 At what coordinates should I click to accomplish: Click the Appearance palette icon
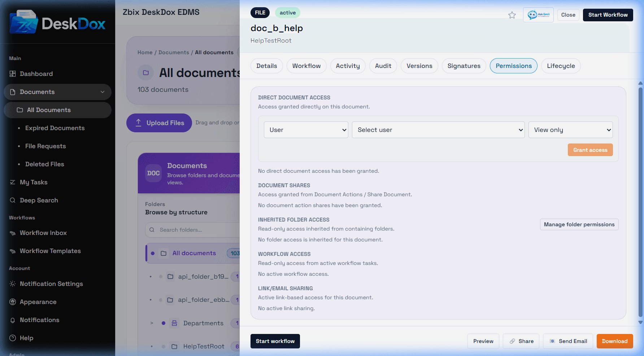(13, 302)
